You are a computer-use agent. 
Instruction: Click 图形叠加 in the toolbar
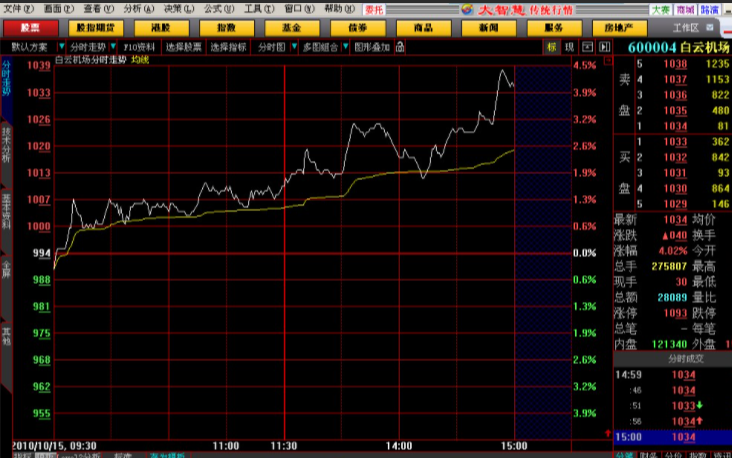[372, 47]
